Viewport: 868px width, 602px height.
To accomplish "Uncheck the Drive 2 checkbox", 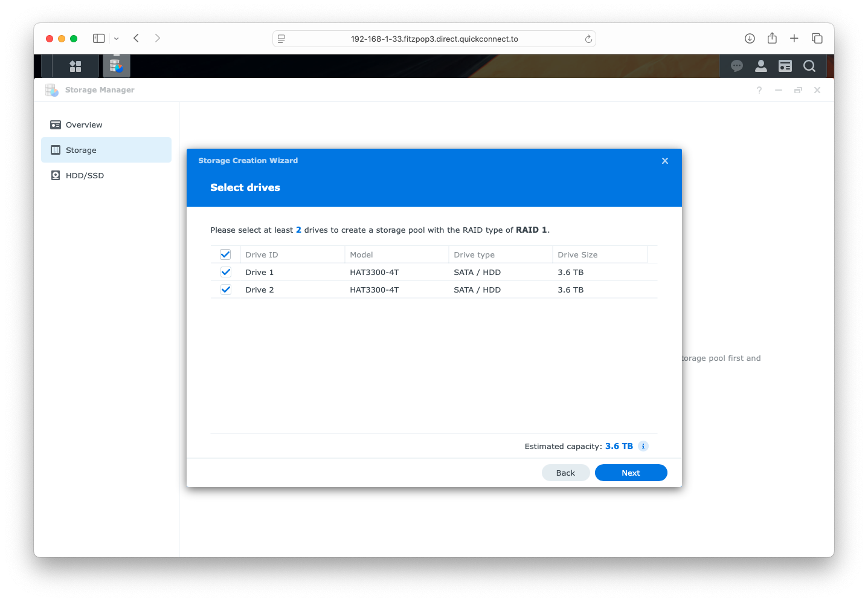I will tap(226, 290).
